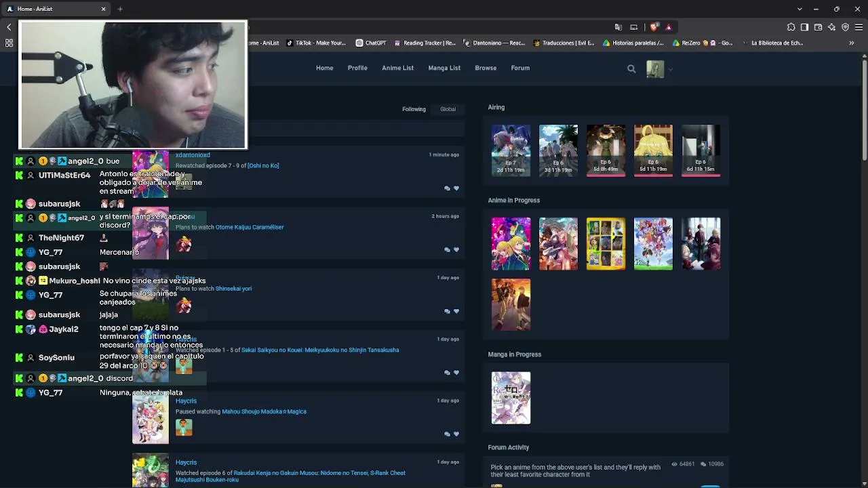Reply to the Otome Kaijuu Caraméliser activity
Image resolution: width=868 pixels, height=488 pixels.
point(447,249)
